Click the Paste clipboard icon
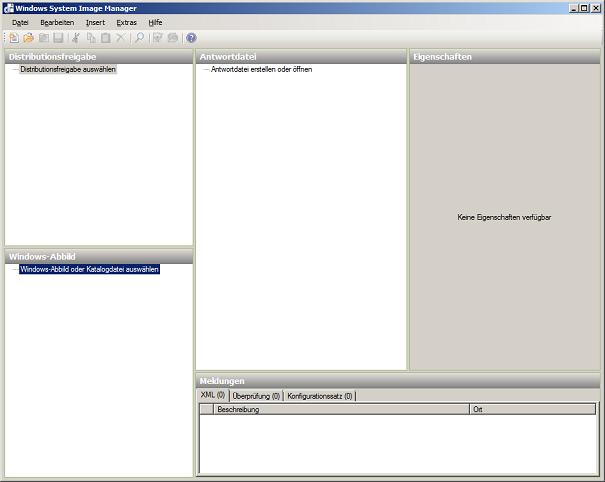This screenshot has height=482, width=605. [x=106, y=38]
